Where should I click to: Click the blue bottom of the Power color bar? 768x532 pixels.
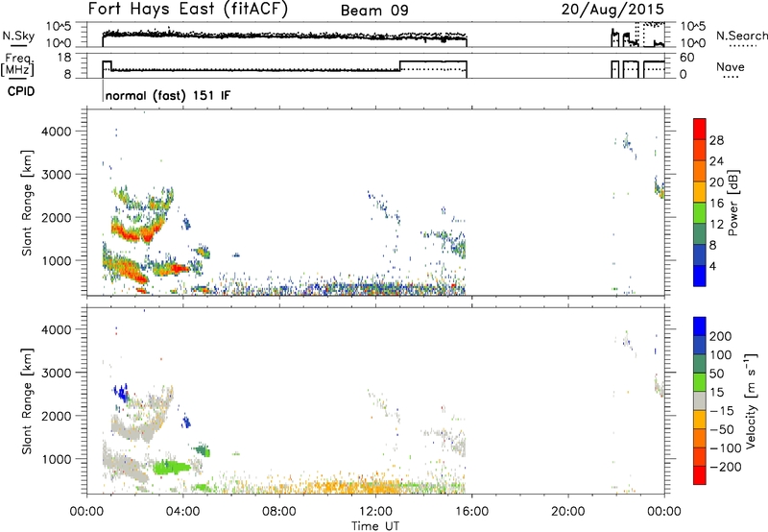coord(700,276)
